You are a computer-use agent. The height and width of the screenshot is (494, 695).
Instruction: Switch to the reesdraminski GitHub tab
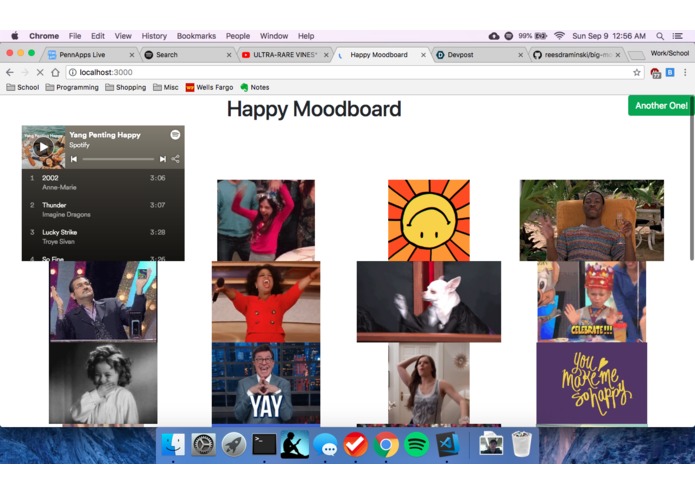pos(575,55)
